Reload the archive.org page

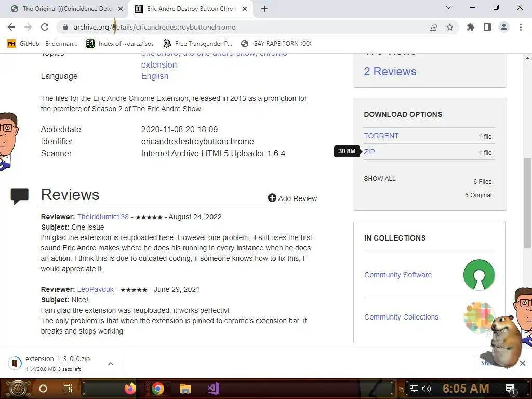45,27
